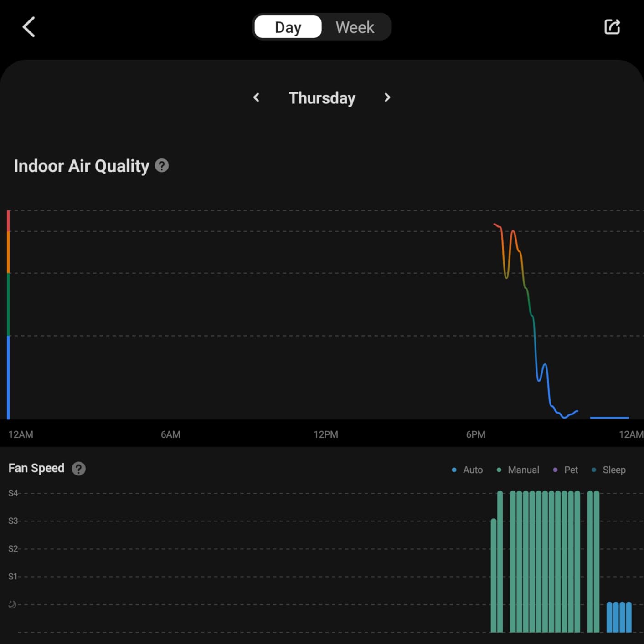Click the Fan Speed help icon
Screen dimensions: 644x644
click(78, 468)
